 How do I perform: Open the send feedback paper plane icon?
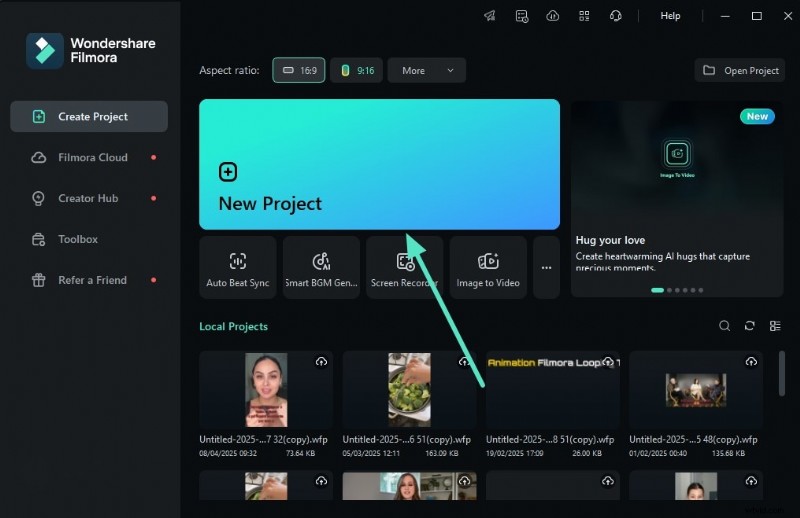[490, 16]
